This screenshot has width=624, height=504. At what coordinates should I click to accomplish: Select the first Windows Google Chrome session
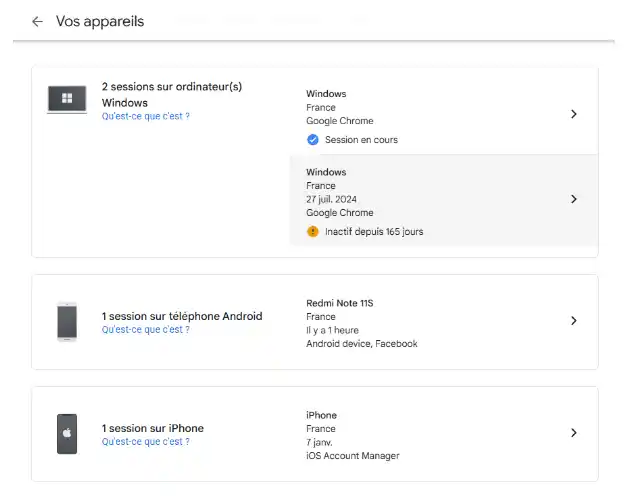(x=444, y=115)
